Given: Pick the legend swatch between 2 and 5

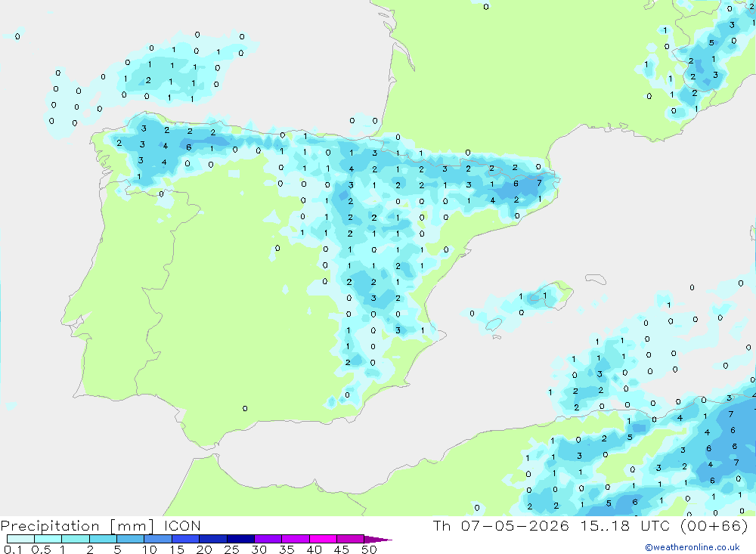Looking at the screenshot, I should pyautogui.click(x=103, y=539).
